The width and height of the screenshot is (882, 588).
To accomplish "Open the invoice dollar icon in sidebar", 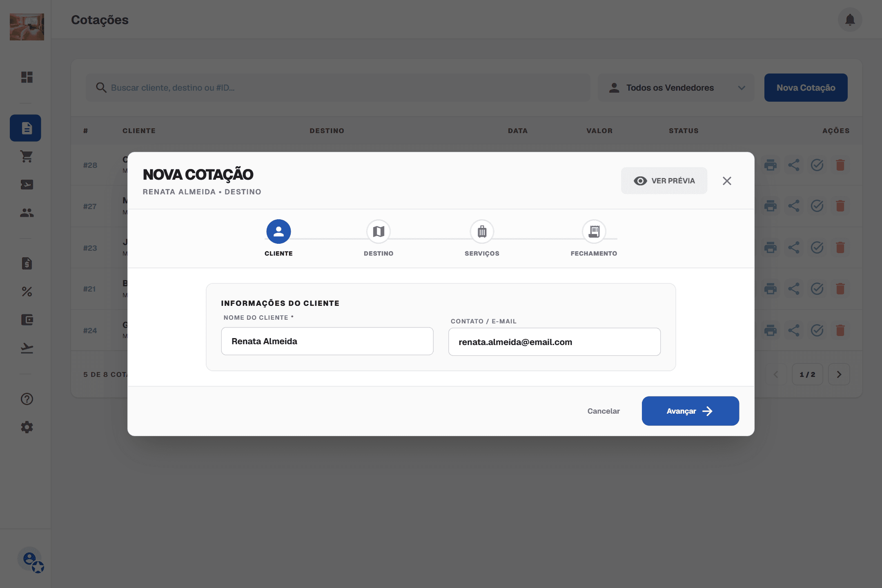I will click(x=27, y=263).
